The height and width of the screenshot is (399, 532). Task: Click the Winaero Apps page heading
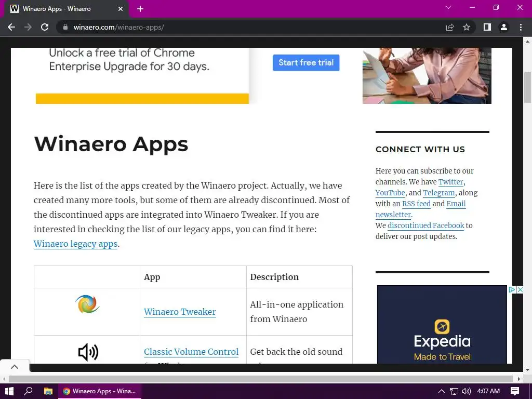tap(111, 144)
